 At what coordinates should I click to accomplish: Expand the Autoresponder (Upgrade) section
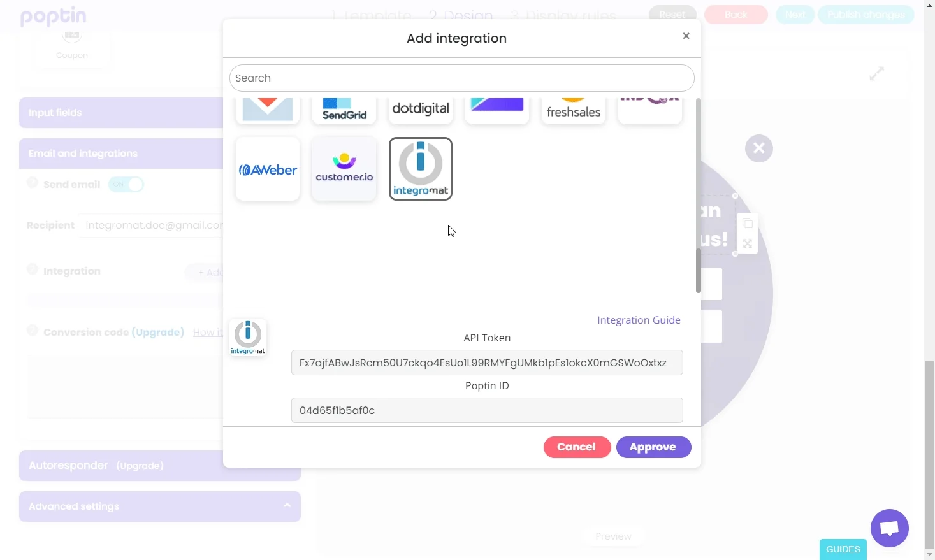[160, 466]
